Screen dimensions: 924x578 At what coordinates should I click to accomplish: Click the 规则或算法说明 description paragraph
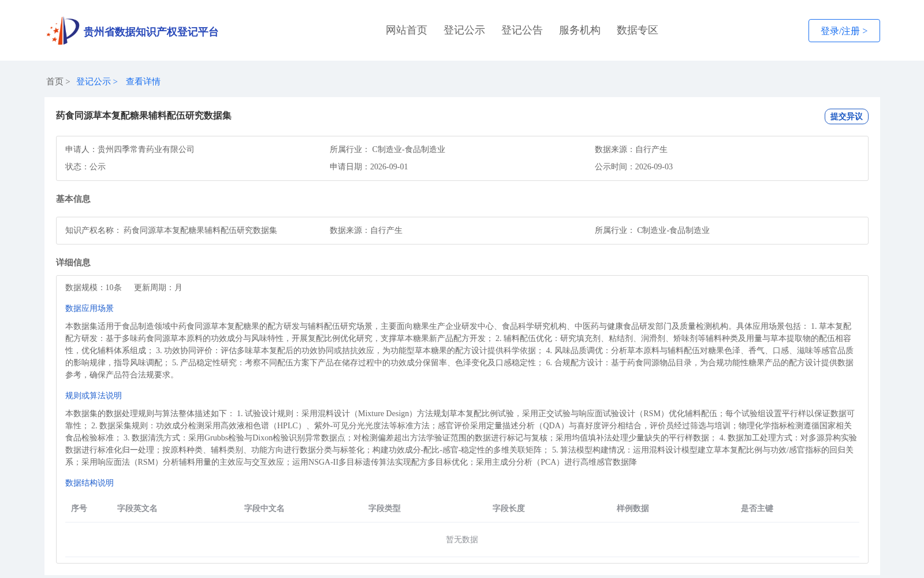[462, 438]
